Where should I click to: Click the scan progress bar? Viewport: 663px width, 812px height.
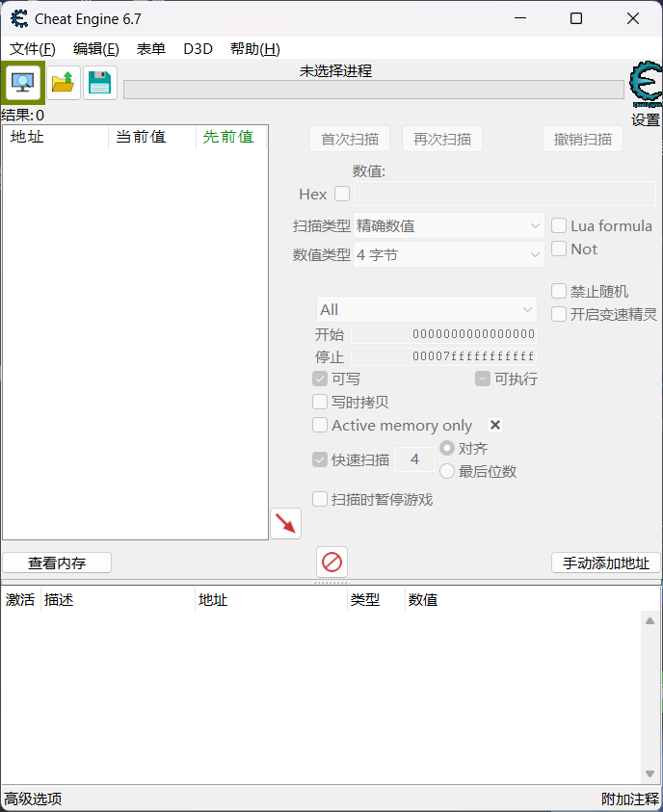374,90
